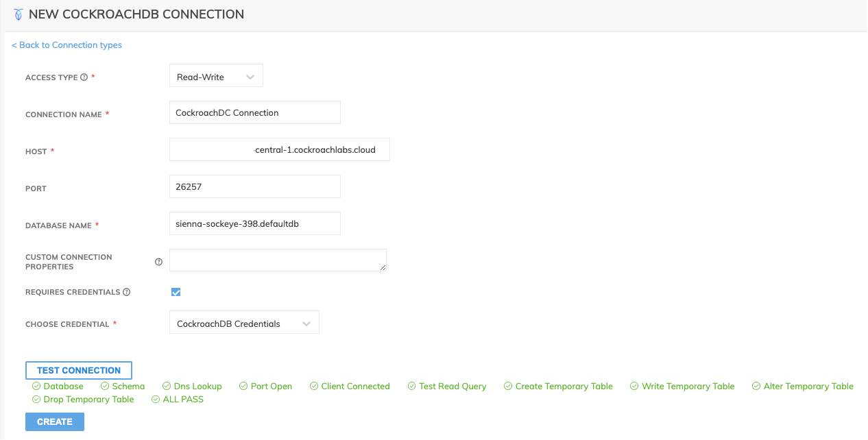The width and height of the screenshot is (868, 440).
Task: Open help icon next to Requires Credentials
Action: point(127,292)
